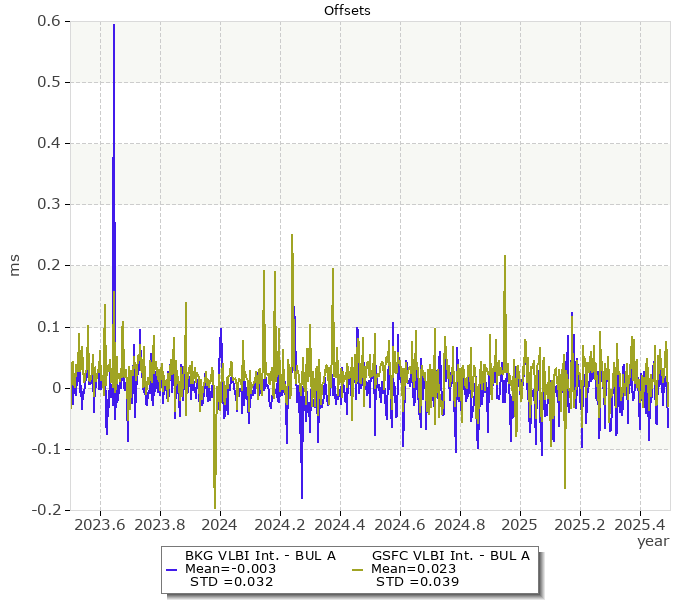Click the 2024.6 x-axis tick label
700x600 pixels.
400,525
